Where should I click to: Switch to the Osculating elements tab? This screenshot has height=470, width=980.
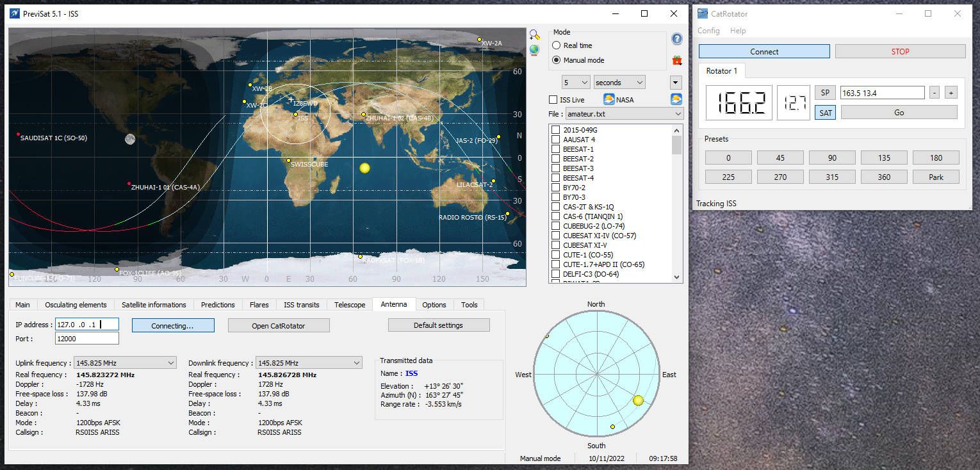coord(76,305)
